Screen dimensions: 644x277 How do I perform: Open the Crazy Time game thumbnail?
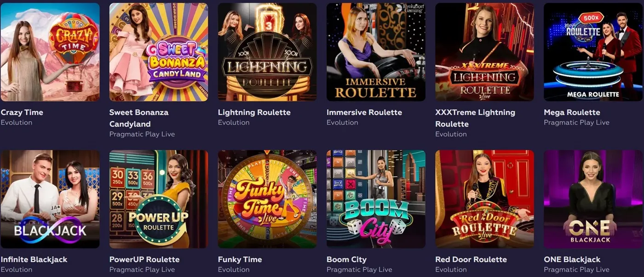click(x=50, y=52)
